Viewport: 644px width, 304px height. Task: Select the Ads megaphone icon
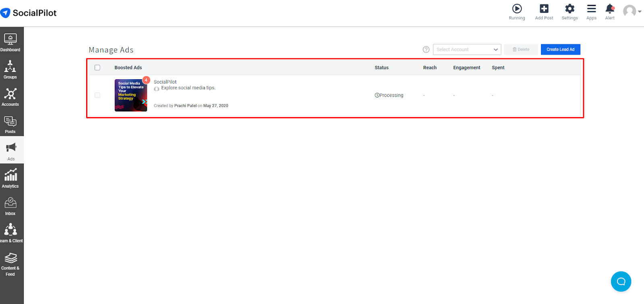pyautogui.click(x=11, y=148)
